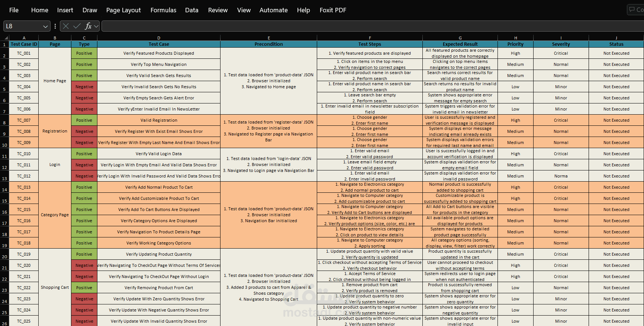Open the File menu
This screenshot has width=644, height=326.
pos(14,10)
